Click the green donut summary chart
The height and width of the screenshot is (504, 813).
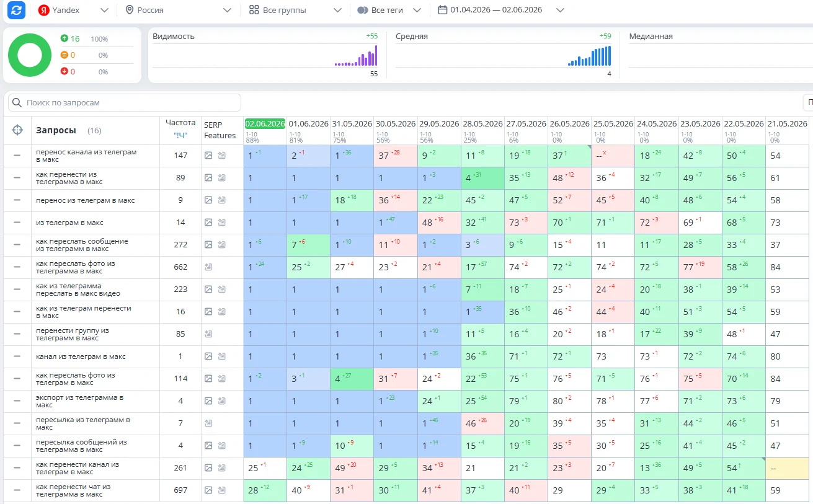click(x=30, y=55)
